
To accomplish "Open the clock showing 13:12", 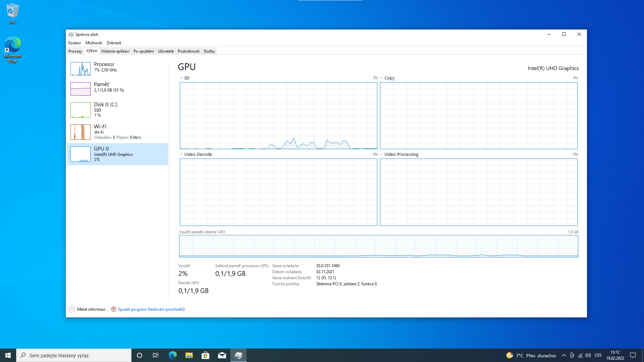I will point(615,355).
